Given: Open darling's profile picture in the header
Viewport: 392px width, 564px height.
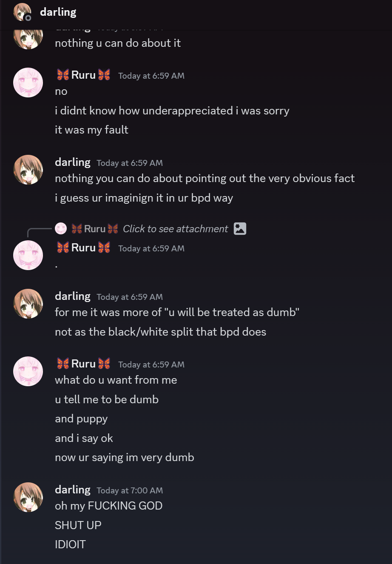Looking at the screenshot, I should tap(22, 12).
